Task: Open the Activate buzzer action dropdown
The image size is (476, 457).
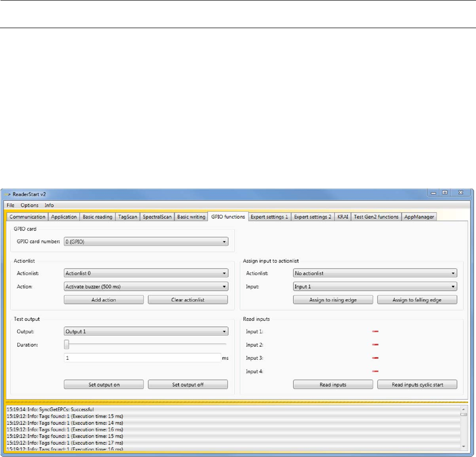Action: 146,287
